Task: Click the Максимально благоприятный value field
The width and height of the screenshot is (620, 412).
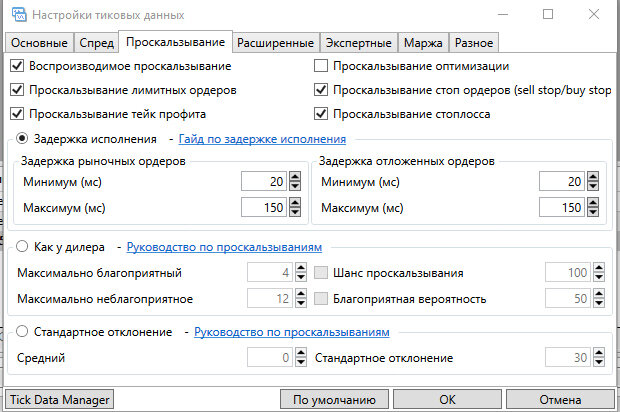Action: (x=270, y=272)
